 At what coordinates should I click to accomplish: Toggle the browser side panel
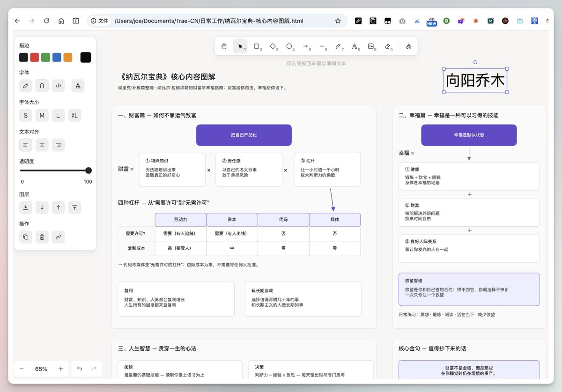(76, 21)
